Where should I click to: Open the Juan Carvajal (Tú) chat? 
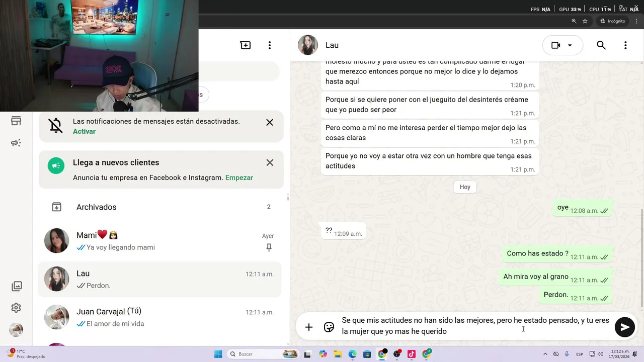click(x=161, y=317)
